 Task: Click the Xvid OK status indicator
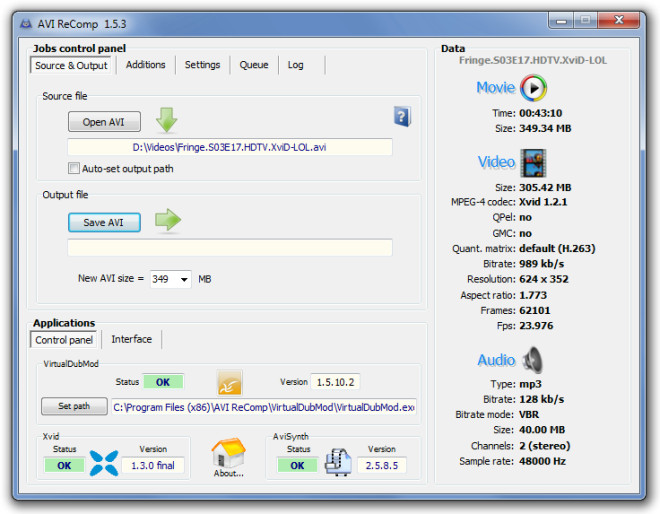pos(64,466)
